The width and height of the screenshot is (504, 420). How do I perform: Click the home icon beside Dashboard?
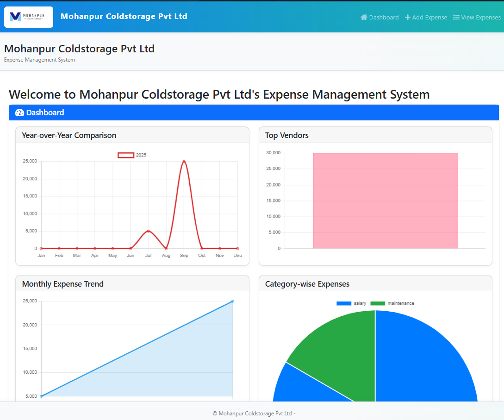(x=364, y=17)
